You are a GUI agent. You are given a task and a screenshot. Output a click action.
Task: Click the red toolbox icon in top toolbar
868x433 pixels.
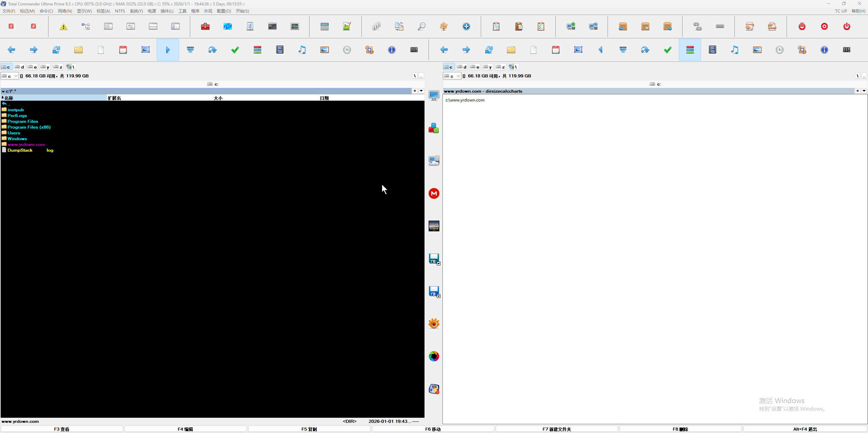click(x=205, y=26)
